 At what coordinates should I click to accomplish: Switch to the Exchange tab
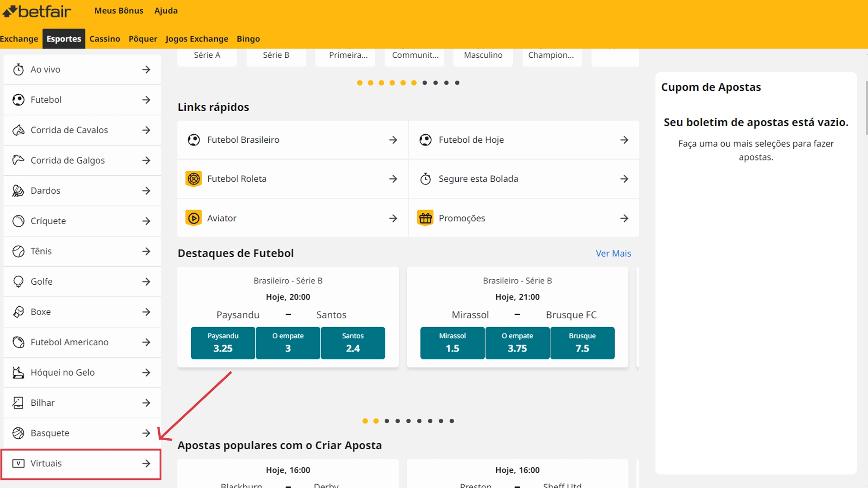19,39
